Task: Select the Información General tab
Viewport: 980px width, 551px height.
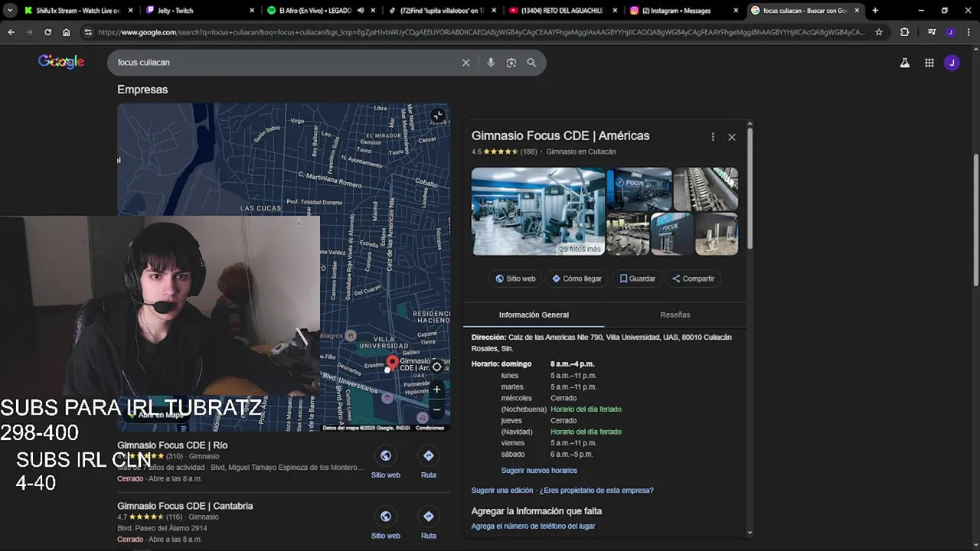Action: [x=534, y=315]
